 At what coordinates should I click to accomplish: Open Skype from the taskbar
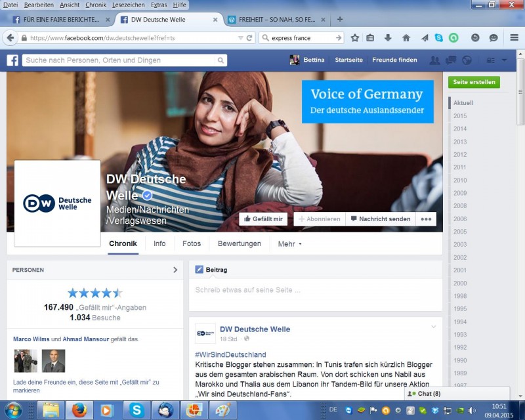click(136, 410)
